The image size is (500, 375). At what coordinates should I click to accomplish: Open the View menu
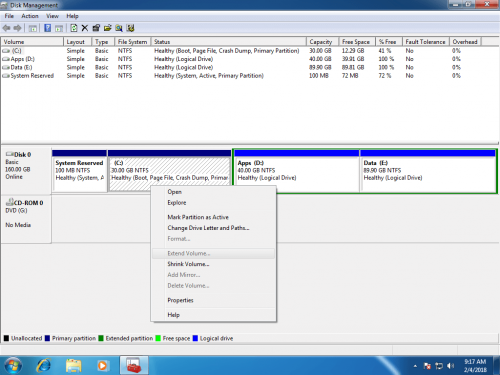(x=52, y=16)
